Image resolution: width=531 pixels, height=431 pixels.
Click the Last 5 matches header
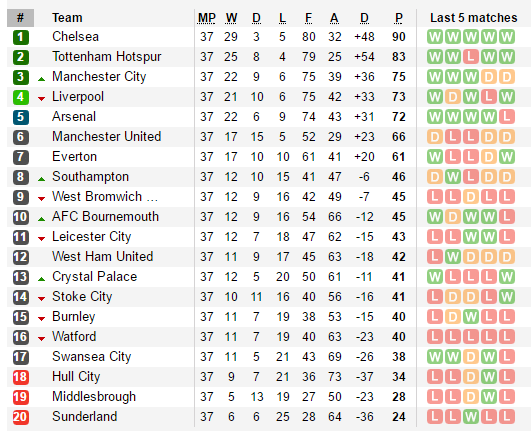click(473, 18)
